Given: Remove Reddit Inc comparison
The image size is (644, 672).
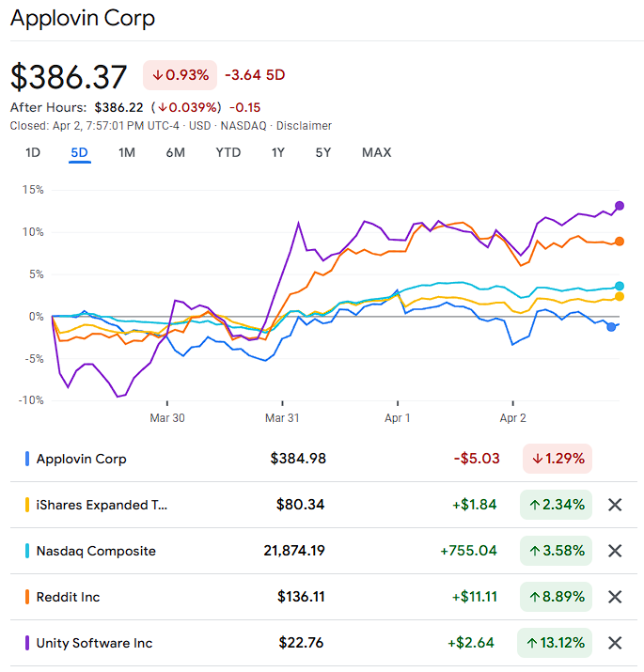Looking at the screenshot, I should click(x=615, y=597).
